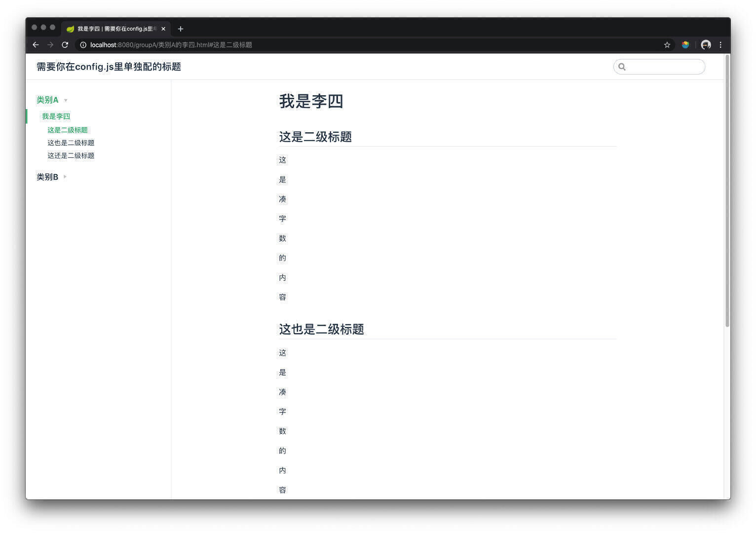Click the macOS green fullscreen window button
The image size is (756, 533).
[x=52, y=28]
